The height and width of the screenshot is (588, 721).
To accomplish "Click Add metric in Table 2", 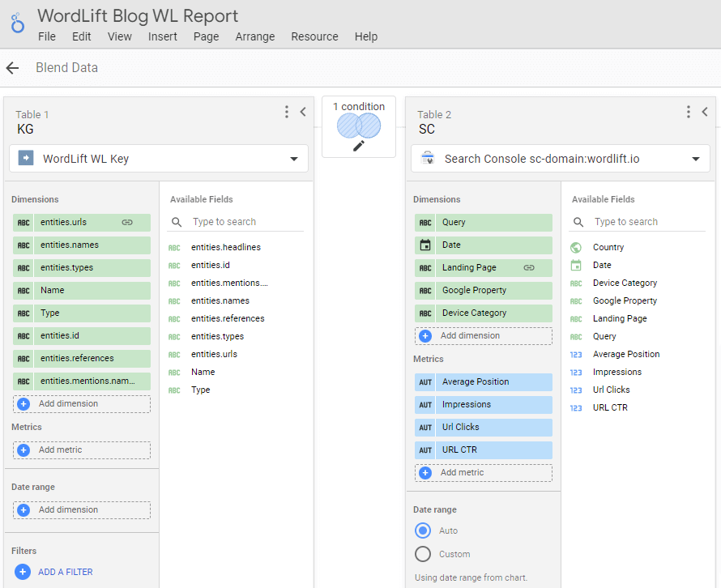I will [x=484, y=473].
